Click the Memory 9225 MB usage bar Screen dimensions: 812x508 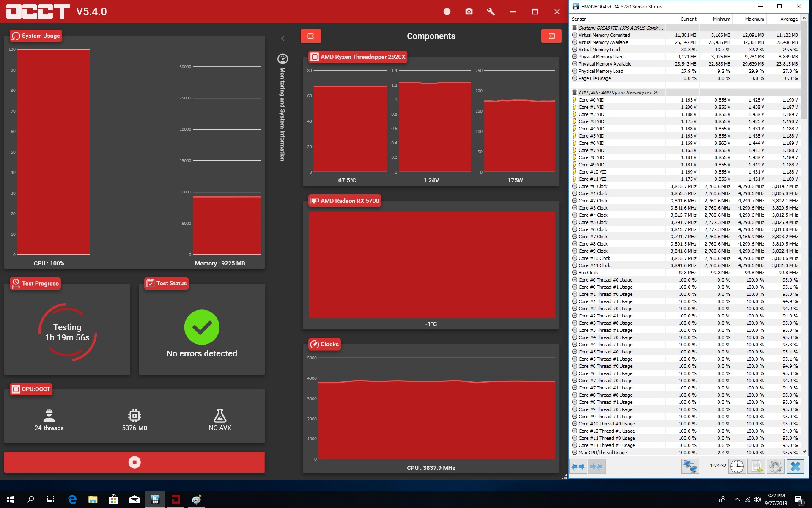(x=227, y=226)
